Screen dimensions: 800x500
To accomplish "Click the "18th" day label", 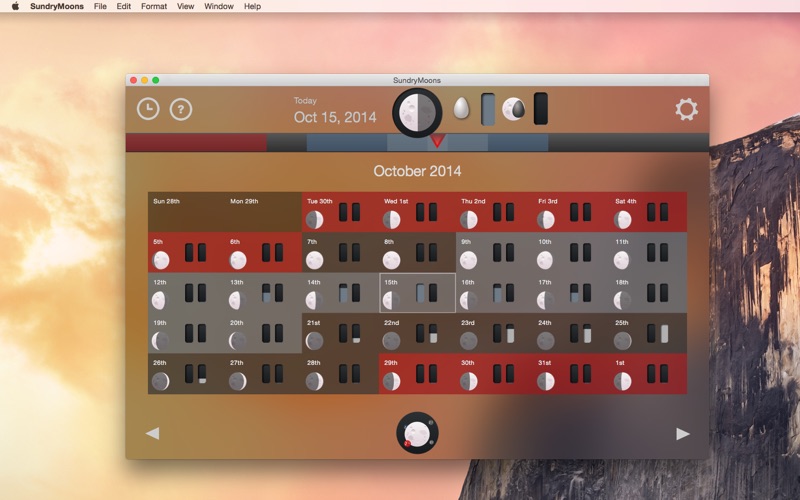I will pos(622,282).
